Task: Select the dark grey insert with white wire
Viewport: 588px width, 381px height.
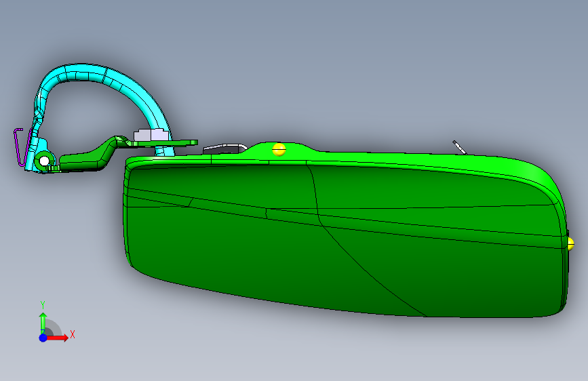Action: click(225, 148)
